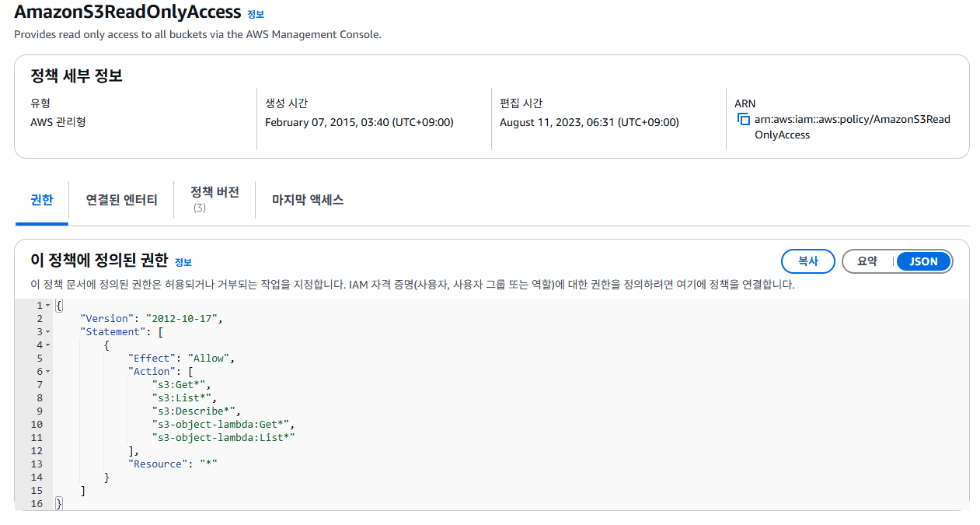
Task: Click line number 9 in editor gutter
Action: pos(39,411)
